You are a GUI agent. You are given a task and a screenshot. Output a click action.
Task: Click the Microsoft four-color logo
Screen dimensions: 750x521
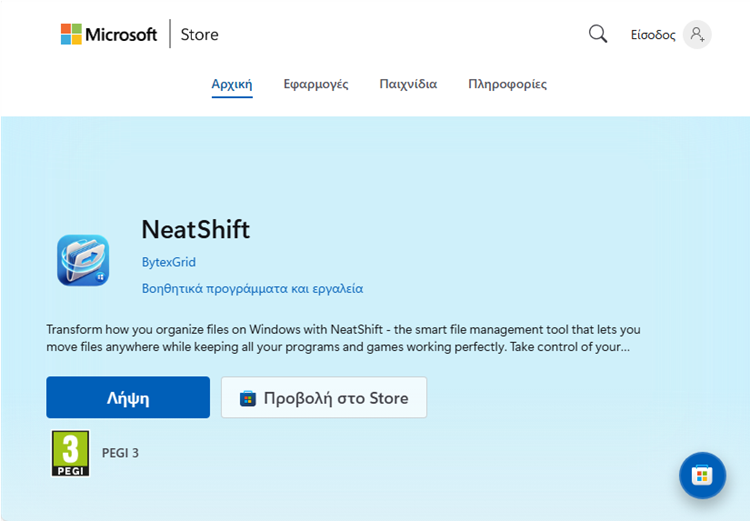[x=71, y=34]
